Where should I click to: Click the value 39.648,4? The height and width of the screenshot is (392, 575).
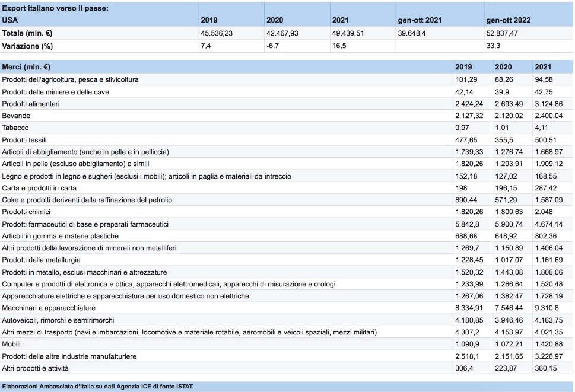coord(412,33)
